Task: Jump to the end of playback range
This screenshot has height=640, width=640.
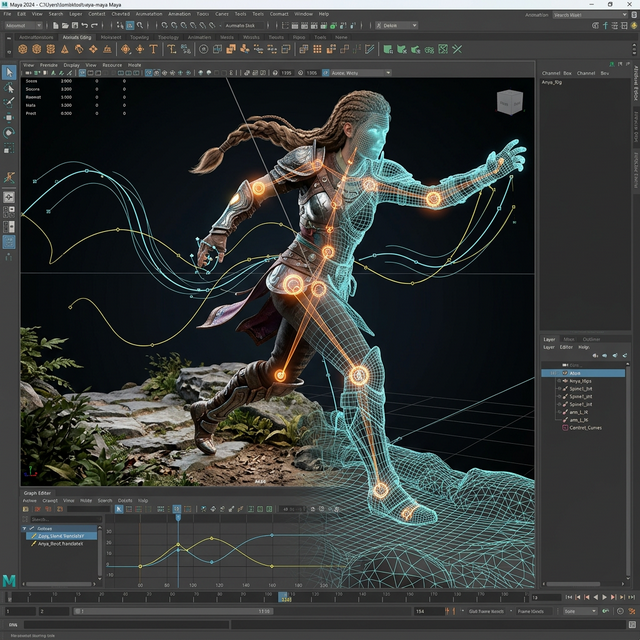Action: pyautogui.click(x=631, y=597)
